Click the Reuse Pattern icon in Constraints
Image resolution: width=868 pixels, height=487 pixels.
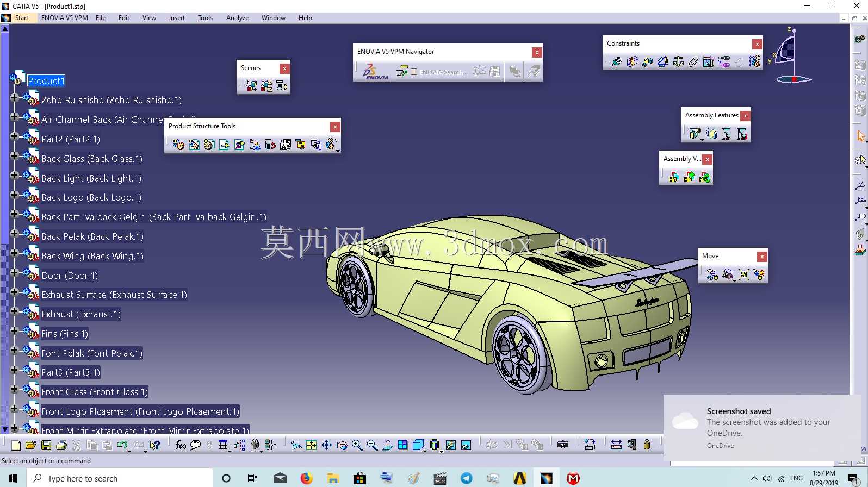[754, 61]
